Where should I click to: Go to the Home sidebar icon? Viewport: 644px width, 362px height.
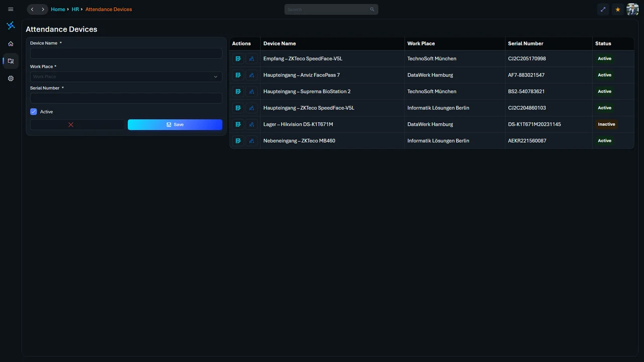coord(11,44)
